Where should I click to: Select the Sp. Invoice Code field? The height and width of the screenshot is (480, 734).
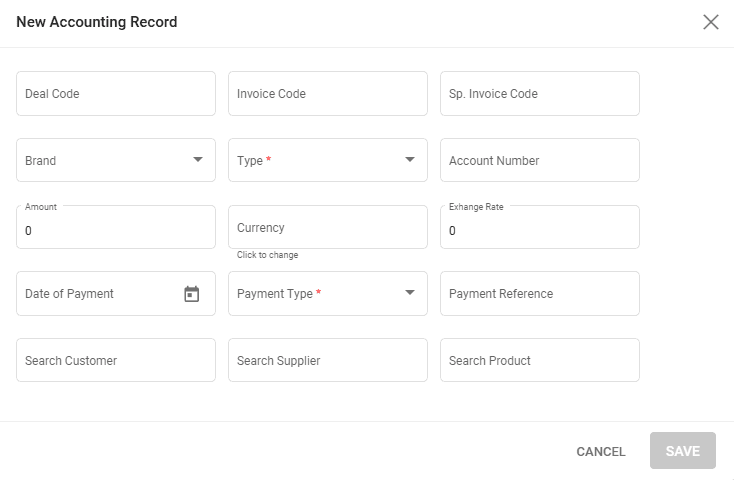click(x=540, y=94)
